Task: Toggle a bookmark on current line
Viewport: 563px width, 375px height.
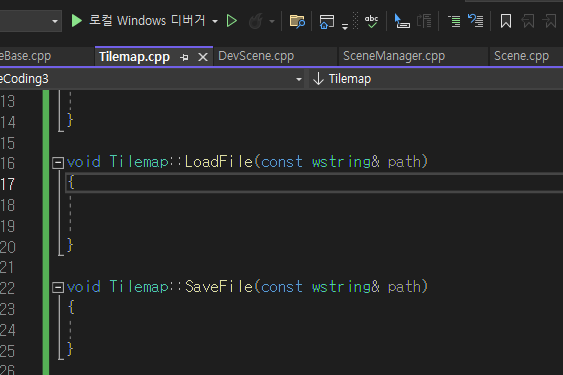Action: tap(506, 21)
